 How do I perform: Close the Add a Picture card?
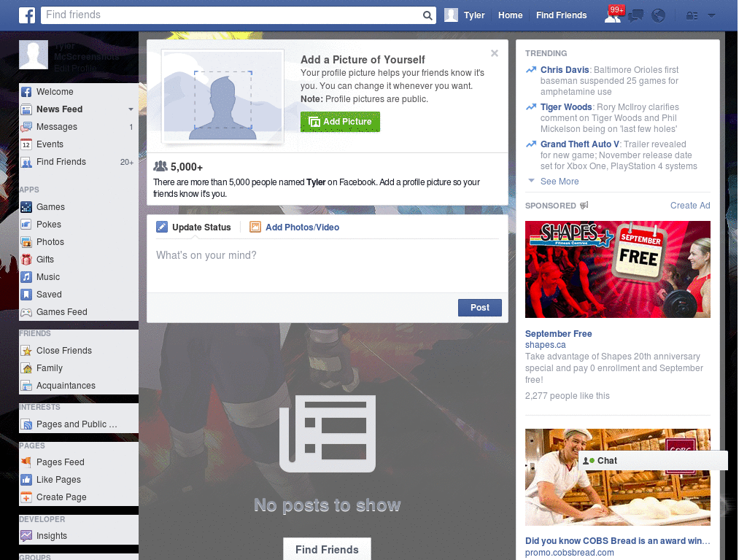[495, 53]
